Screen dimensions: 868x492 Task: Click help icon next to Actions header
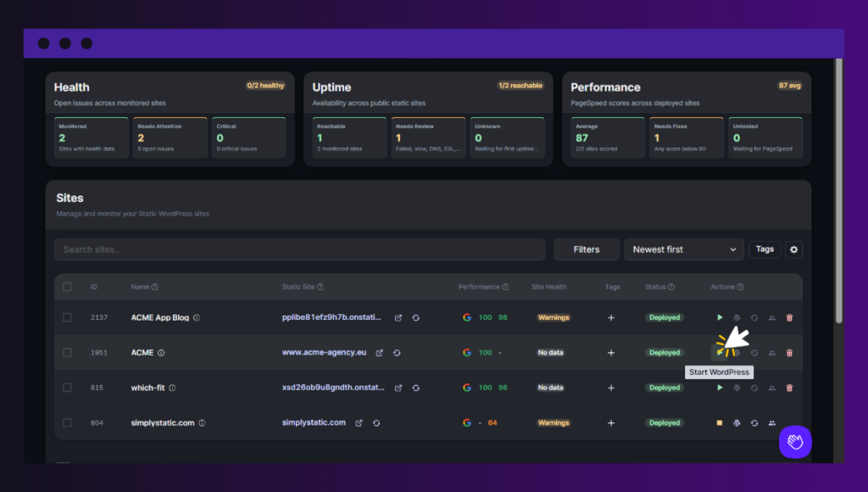point(741,287)
